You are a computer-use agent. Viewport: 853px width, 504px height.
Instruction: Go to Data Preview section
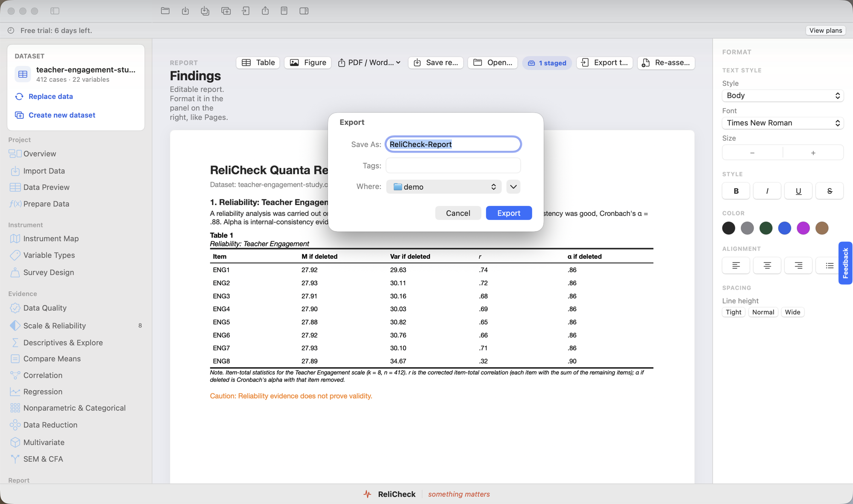pos(46,187)
